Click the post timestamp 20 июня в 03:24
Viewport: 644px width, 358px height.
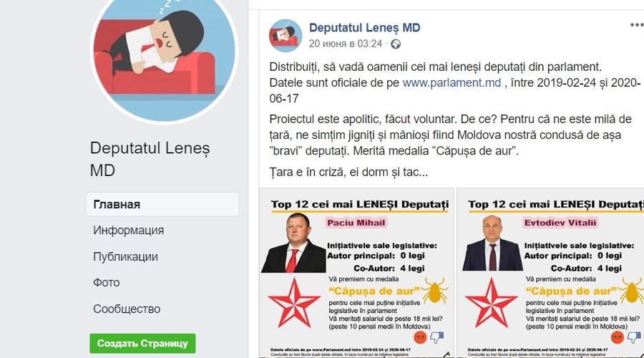point(346,44)
